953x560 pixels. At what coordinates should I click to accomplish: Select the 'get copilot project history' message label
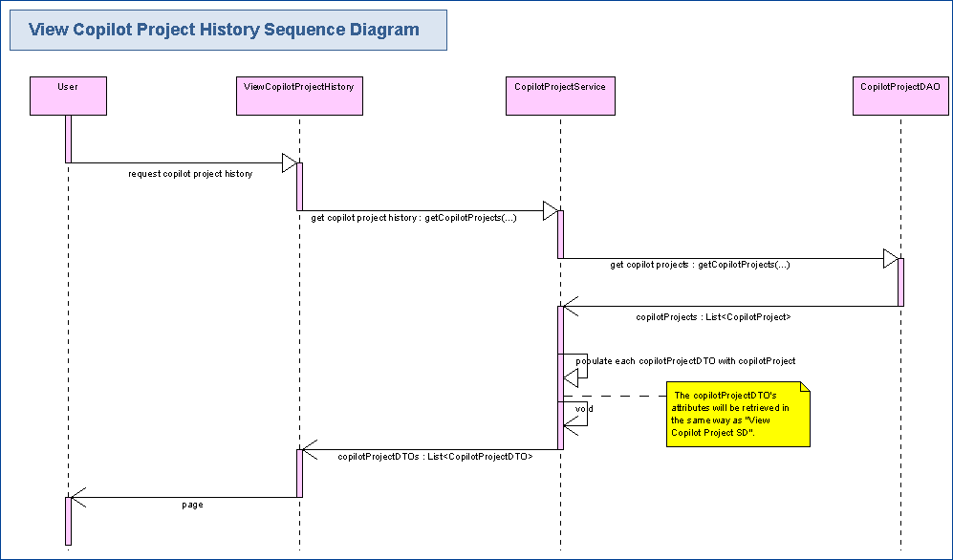[414, 218]
